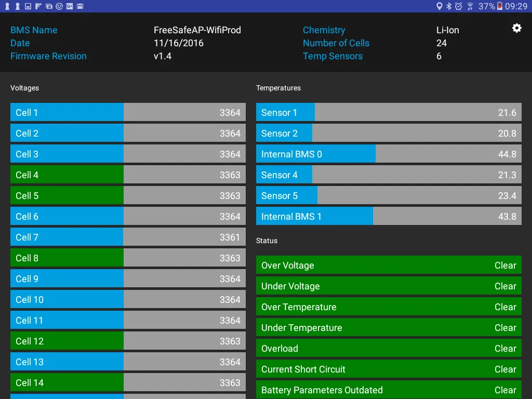Tap the battery indicator icon
Viewport: 532px width, 399px height.
pos(500,6)
